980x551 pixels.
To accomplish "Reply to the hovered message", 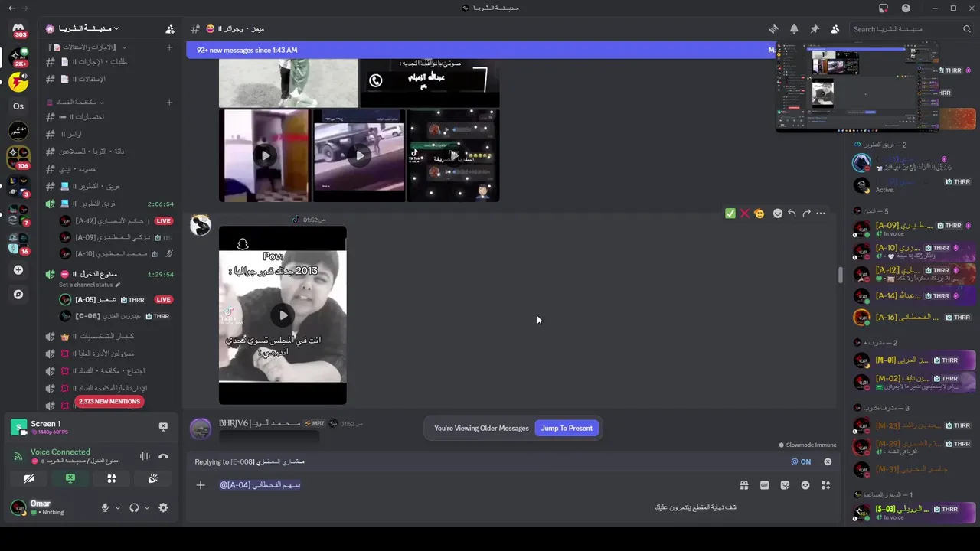I will click(x=792, y=214).
